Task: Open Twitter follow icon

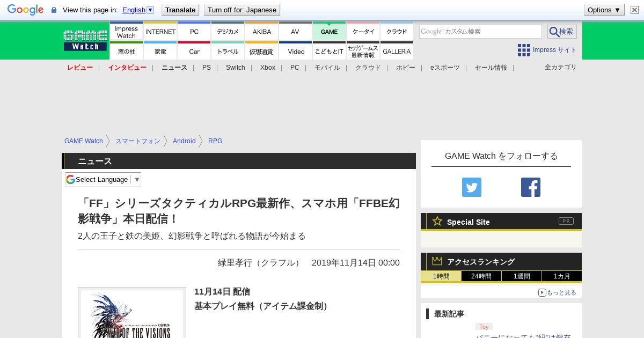Action: click(x=472, y=187)
